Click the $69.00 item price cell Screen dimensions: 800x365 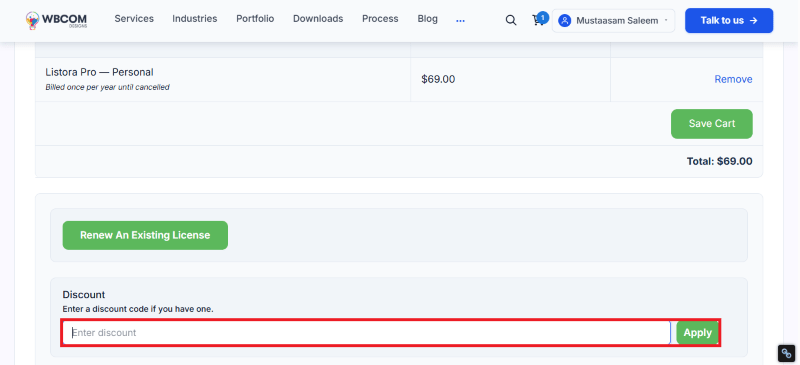click(x=438, y=79)
